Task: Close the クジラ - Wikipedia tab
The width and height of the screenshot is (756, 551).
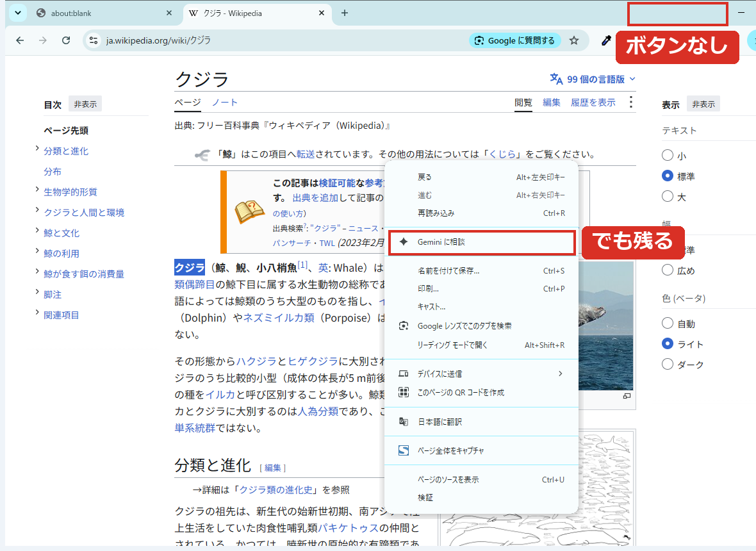Action: tap(322, 13)
